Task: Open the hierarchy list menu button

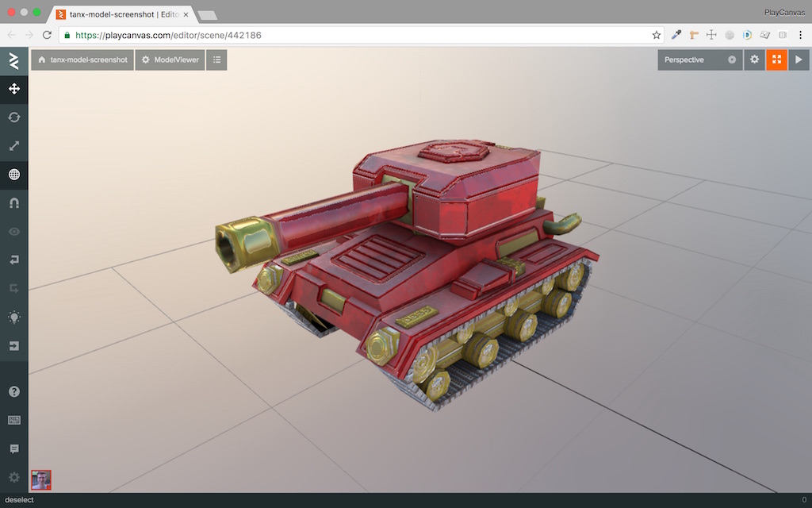Action: coord(216,60)
